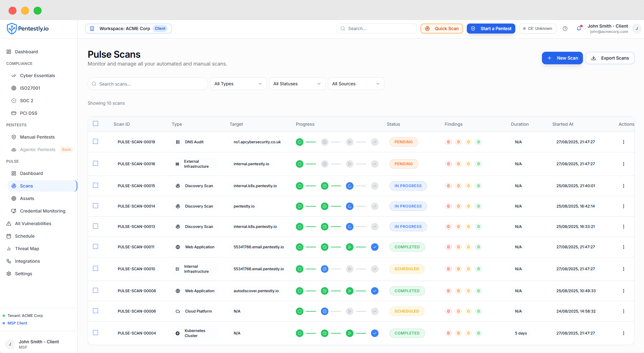Click the Quick Scan button
Viewport: 644px width, 353px height.
click(442, 29)
